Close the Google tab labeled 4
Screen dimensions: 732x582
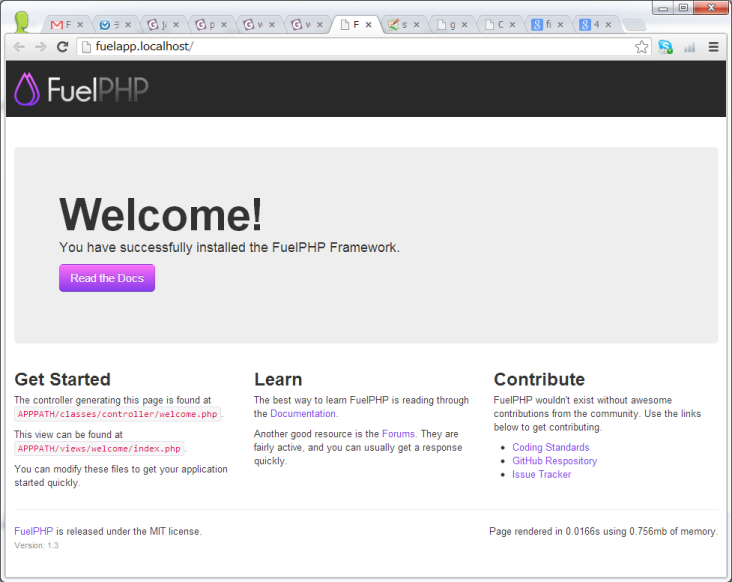click(x=608, y=25)
